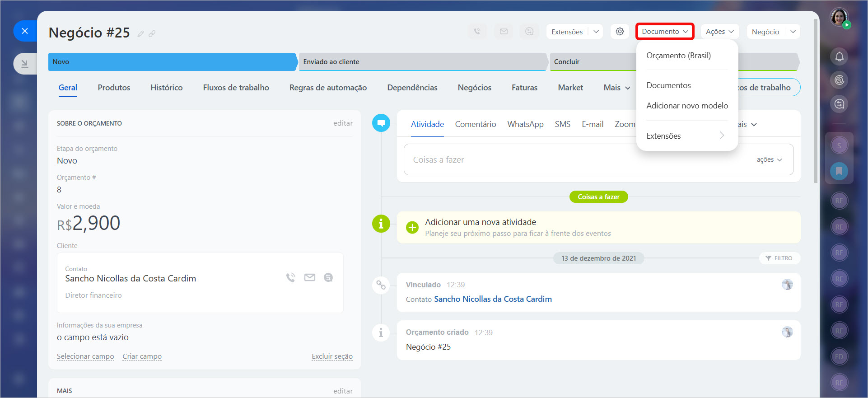Expand the Negócio button dropdown arrow
This screenshot has width=868, height=398.
(x=793, y=32)
